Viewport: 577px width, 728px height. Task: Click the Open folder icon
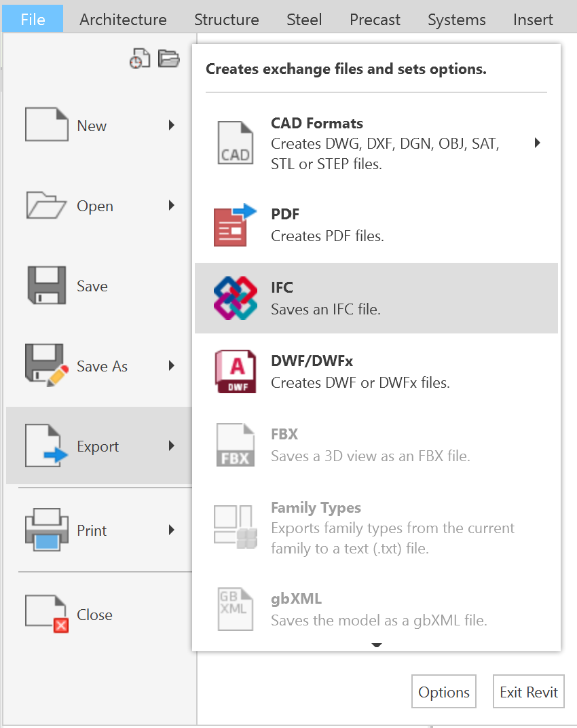click(x=46, y=205)
